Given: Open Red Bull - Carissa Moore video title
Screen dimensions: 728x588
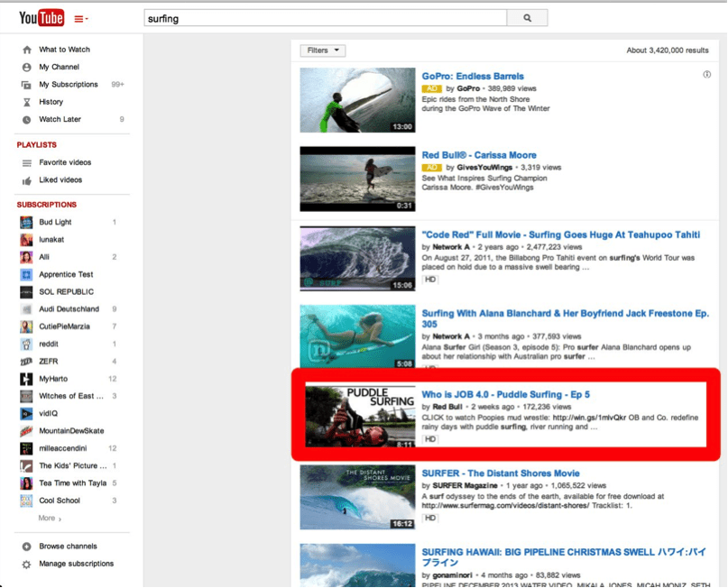Looking at the screenshot, I should point(479,155).
